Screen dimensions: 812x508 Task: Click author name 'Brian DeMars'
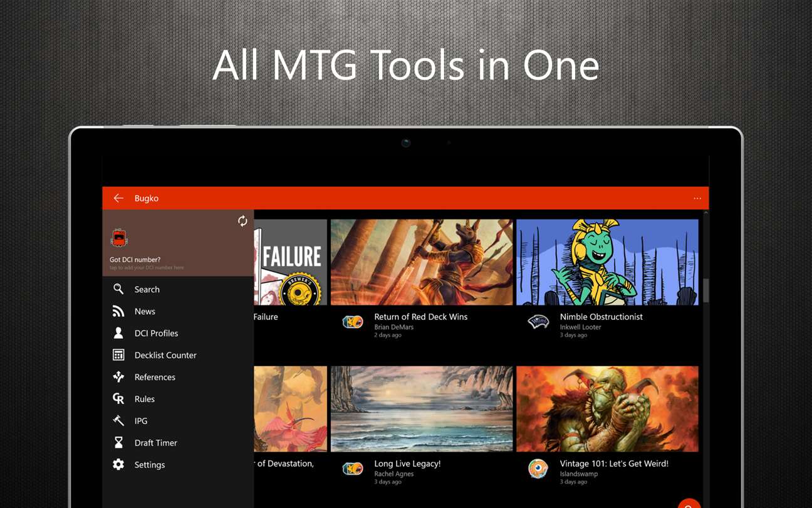click(x=394, y=327)
